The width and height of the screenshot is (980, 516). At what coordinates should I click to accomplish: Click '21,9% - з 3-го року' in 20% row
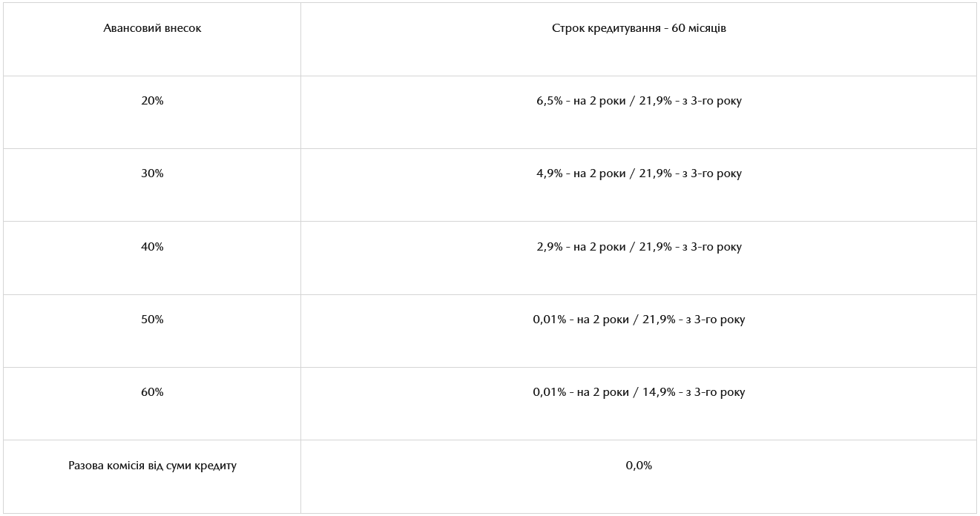[x=691, y=101]
